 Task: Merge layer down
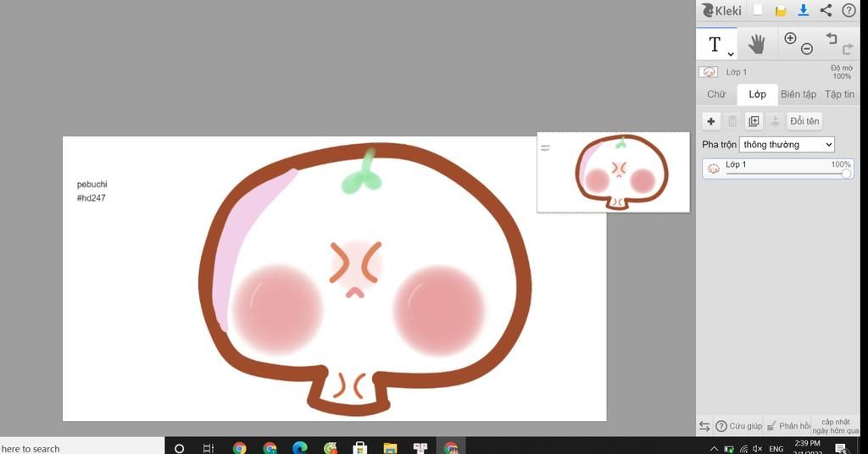[775, 121]
